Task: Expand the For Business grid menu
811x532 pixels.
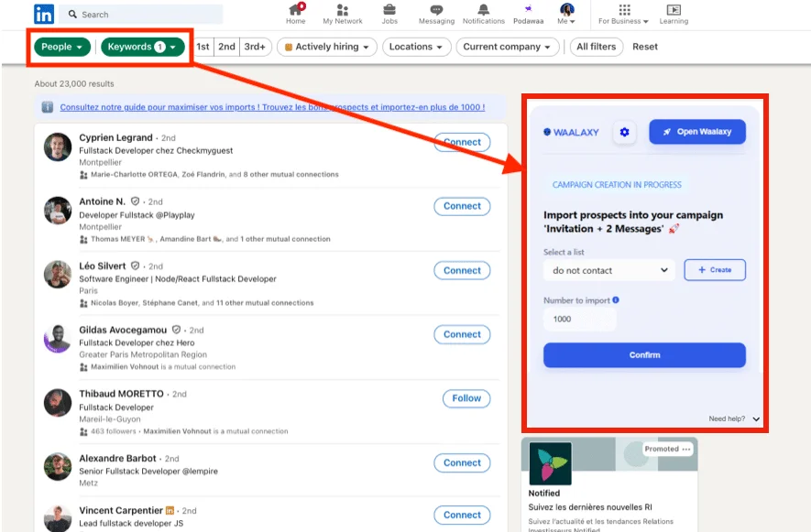Action: [624, 14]
